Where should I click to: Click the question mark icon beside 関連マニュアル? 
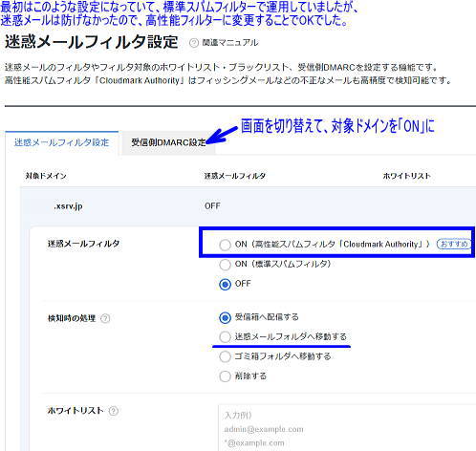[194, 43]
